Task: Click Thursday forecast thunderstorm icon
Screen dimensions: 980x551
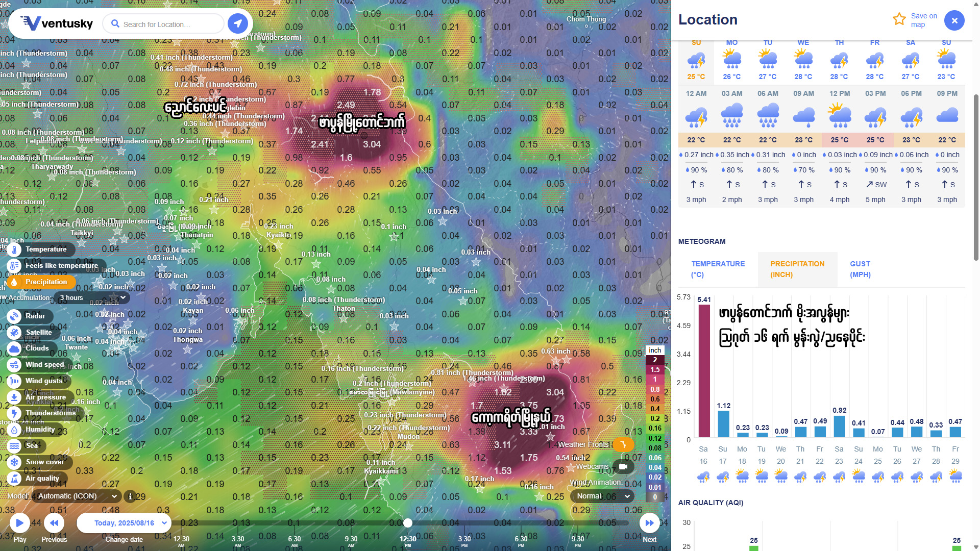Action: click(x=840, y=60)
